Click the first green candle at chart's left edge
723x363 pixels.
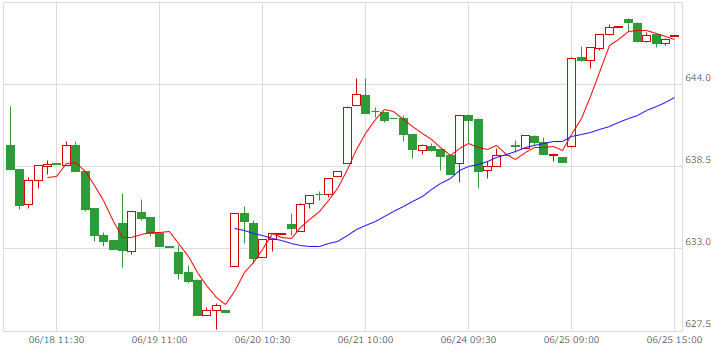(10, 157)
